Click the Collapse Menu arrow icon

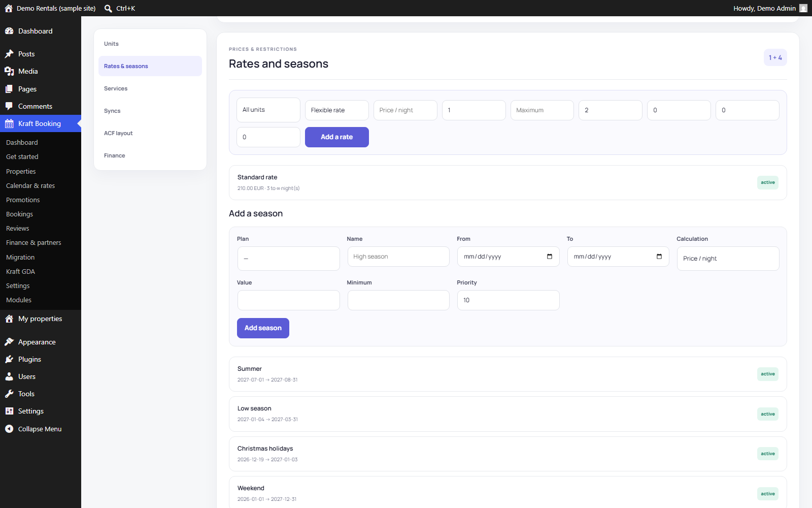click(9, 429)
